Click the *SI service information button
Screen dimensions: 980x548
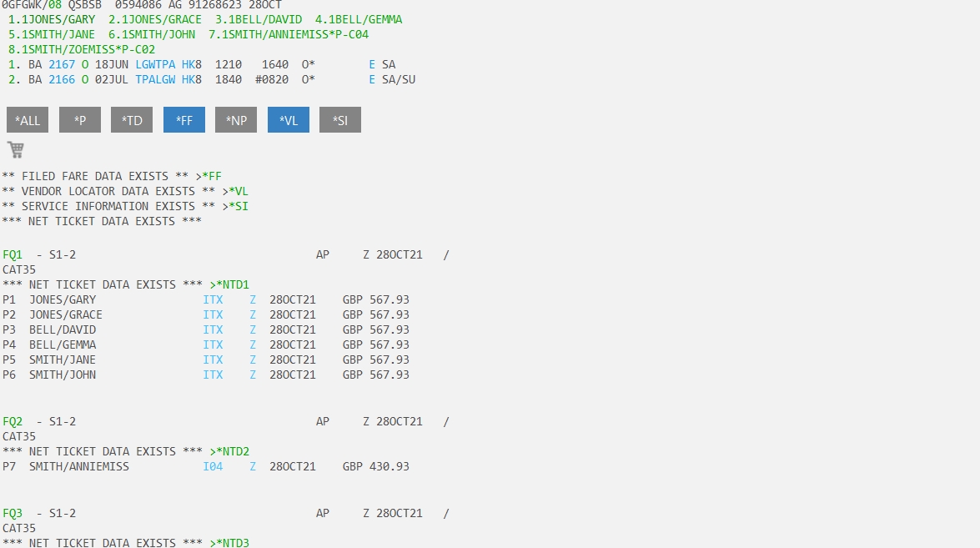[x=340, y=120]
